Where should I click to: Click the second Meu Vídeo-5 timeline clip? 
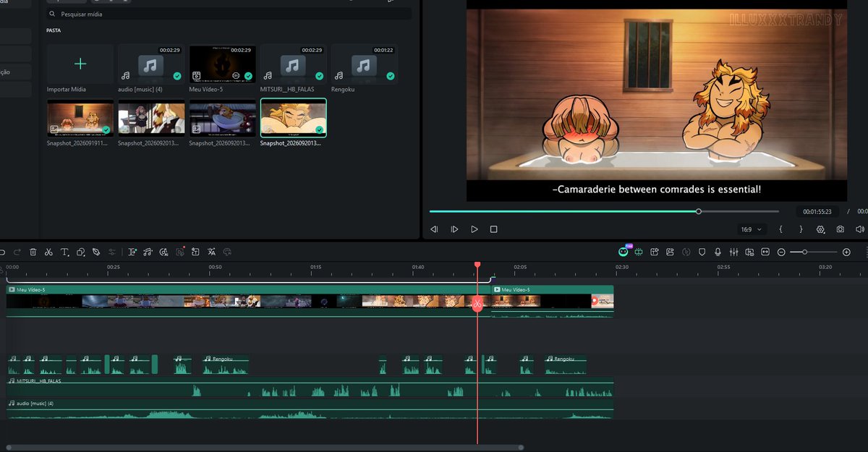tap(553, 300)
